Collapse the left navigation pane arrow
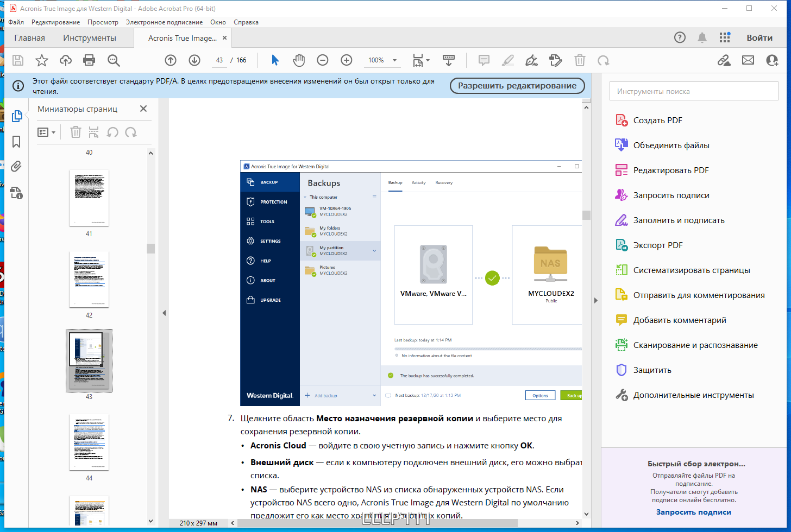Image resolution: width=791 pixels, height=532 pixels. coord(164,313)
